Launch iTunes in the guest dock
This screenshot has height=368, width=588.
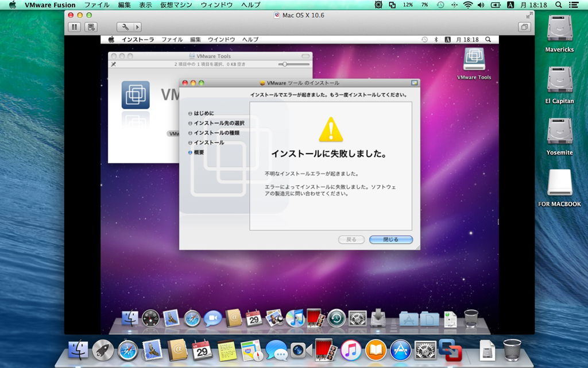coord(295,319)
